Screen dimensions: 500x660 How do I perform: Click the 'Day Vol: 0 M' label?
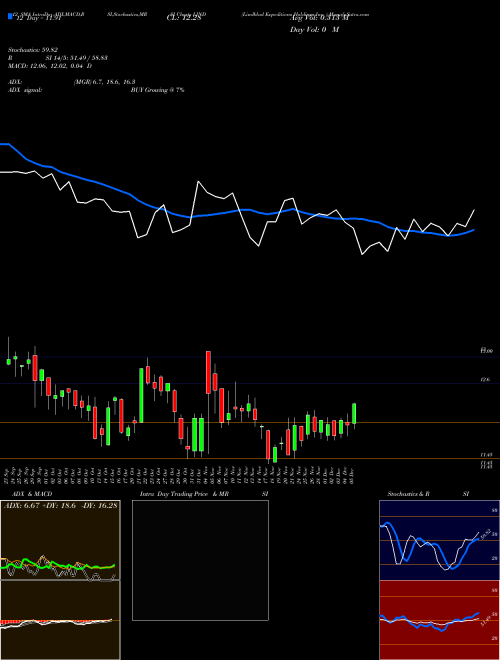pyautogui.click(x=314, y=30)
